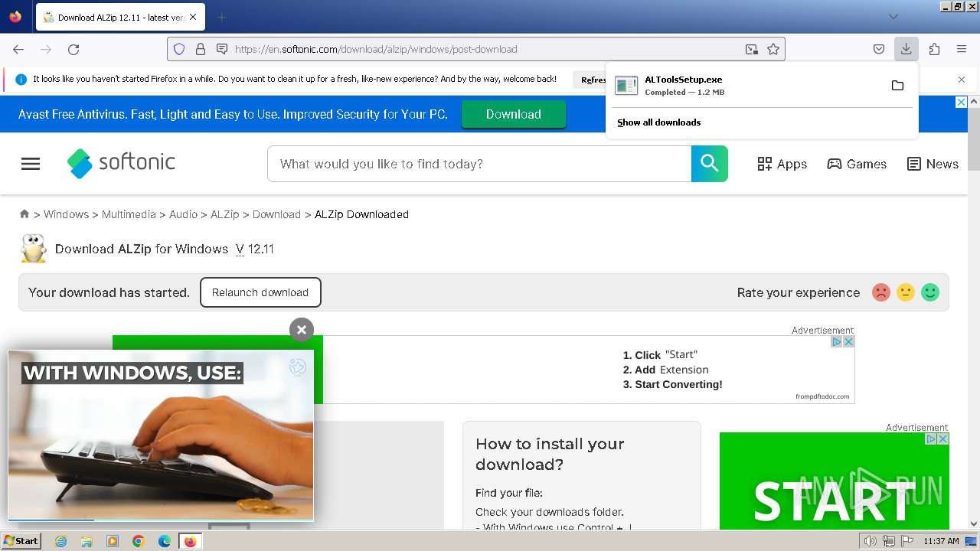The width and height of the screenshot is (980, 551).
Task: Click the ALZip app icon
Action: coord(33,249)
